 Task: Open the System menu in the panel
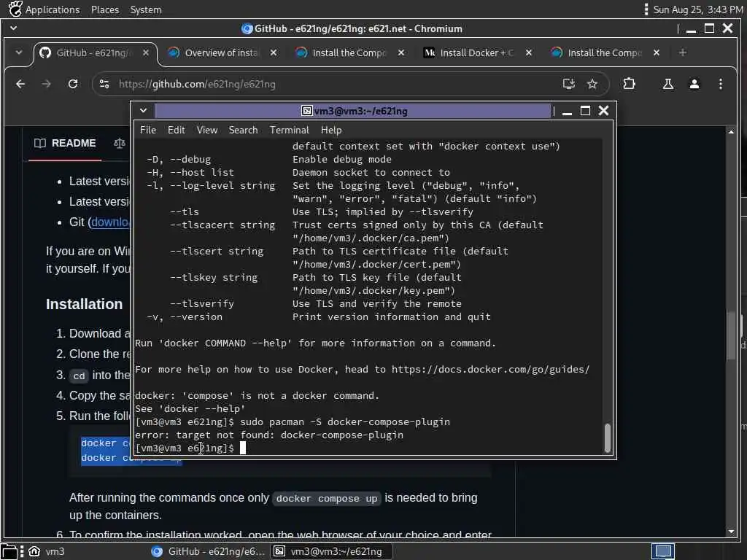pyautogui.click(x=146, y=9)
